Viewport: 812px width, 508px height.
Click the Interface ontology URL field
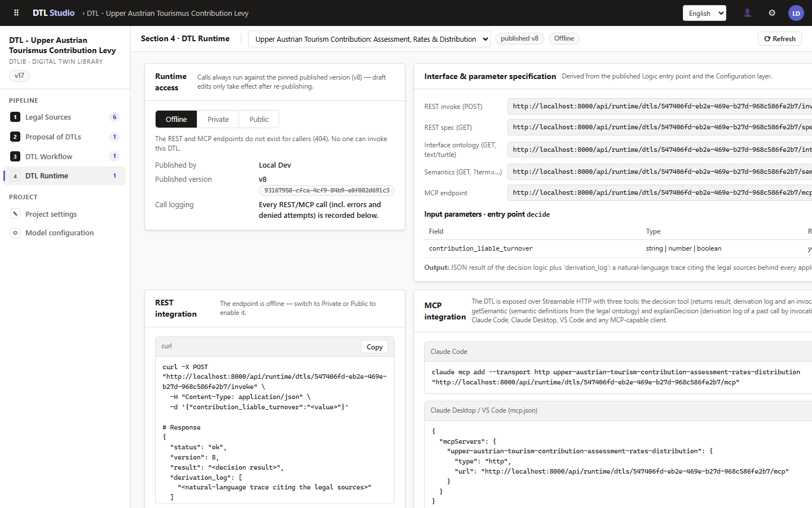pos(660,150)
